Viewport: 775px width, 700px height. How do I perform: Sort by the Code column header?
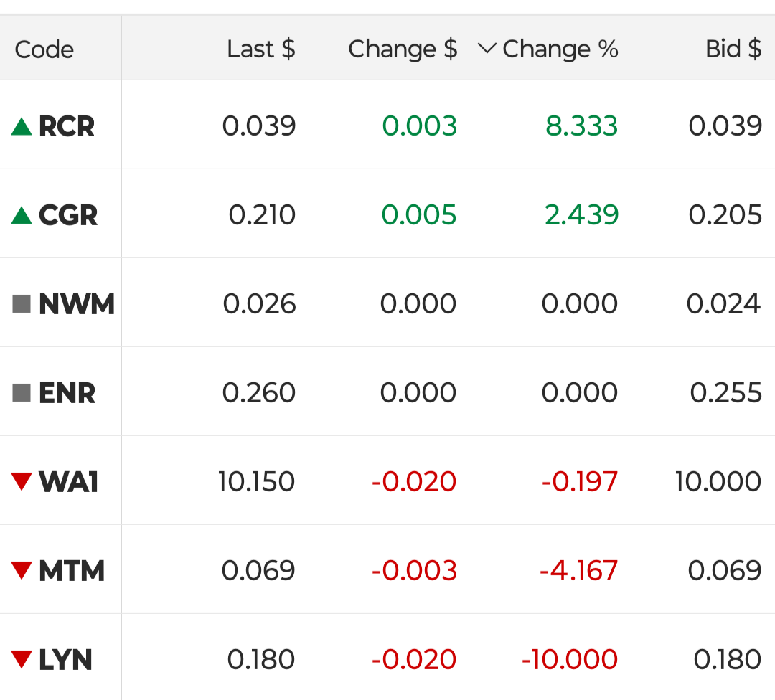[x=44, y=49]
